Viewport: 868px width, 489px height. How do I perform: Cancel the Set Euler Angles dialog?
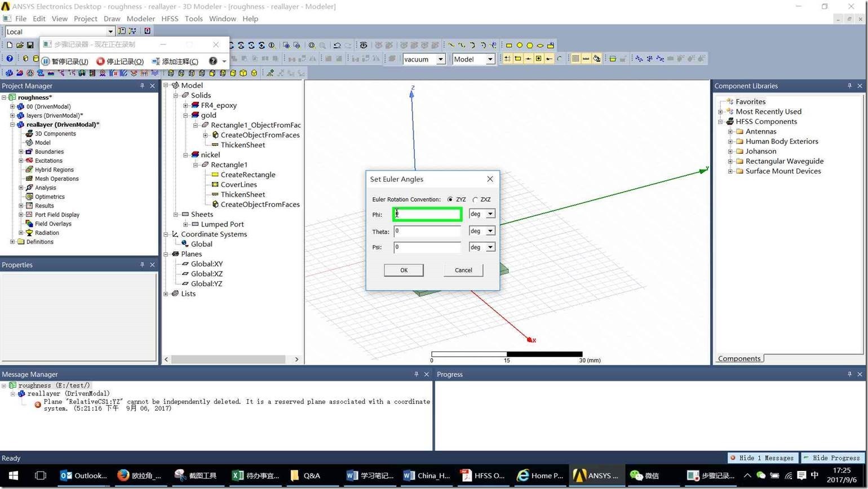click(463, 270)
